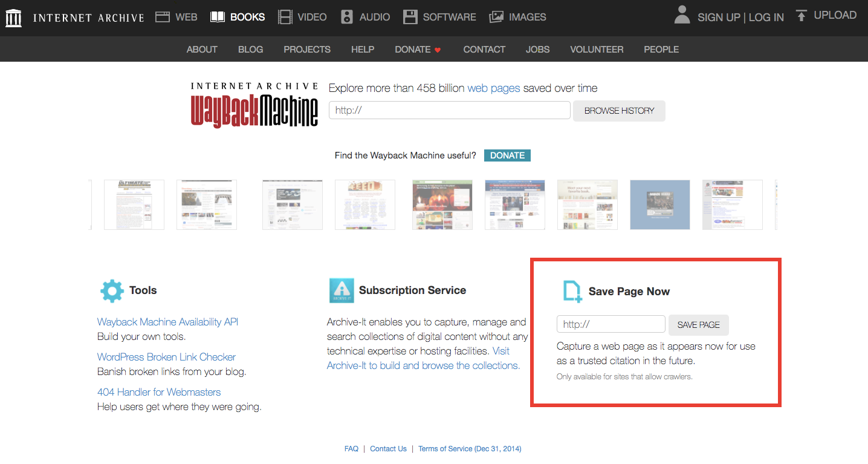Open the Ultimate site thumbnail in carousel
This screenshot has height=464, width=868.
pyautogui.click(x=134, y=204)
